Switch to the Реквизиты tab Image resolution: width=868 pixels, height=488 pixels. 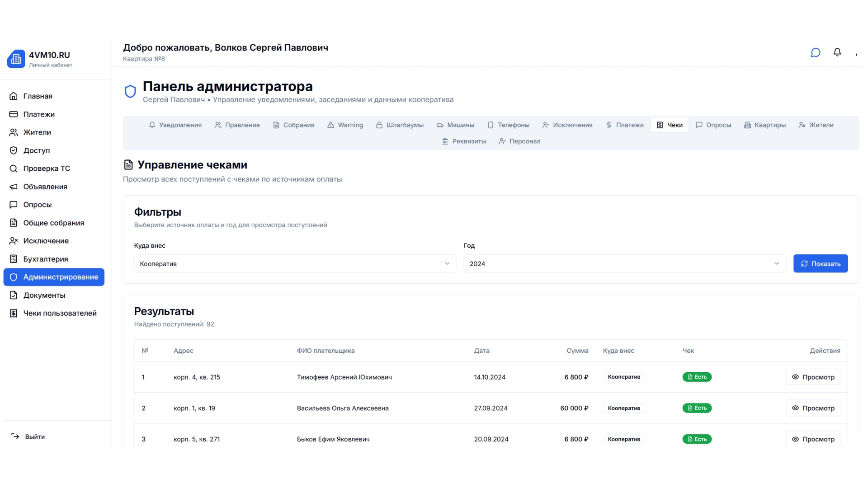tap(464, 141)
